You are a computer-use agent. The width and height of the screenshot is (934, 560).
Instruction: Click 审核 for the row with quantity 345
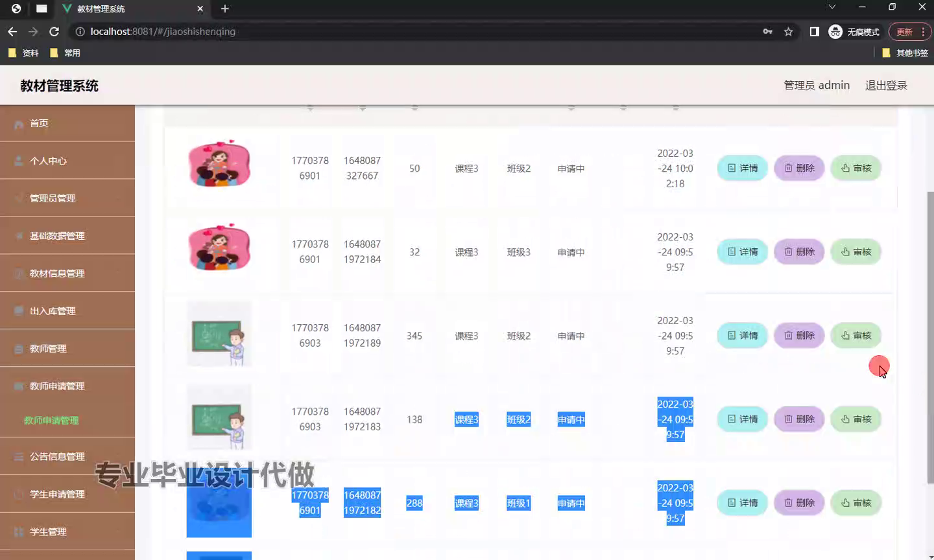pyautogui.click(x=856, y=335)
